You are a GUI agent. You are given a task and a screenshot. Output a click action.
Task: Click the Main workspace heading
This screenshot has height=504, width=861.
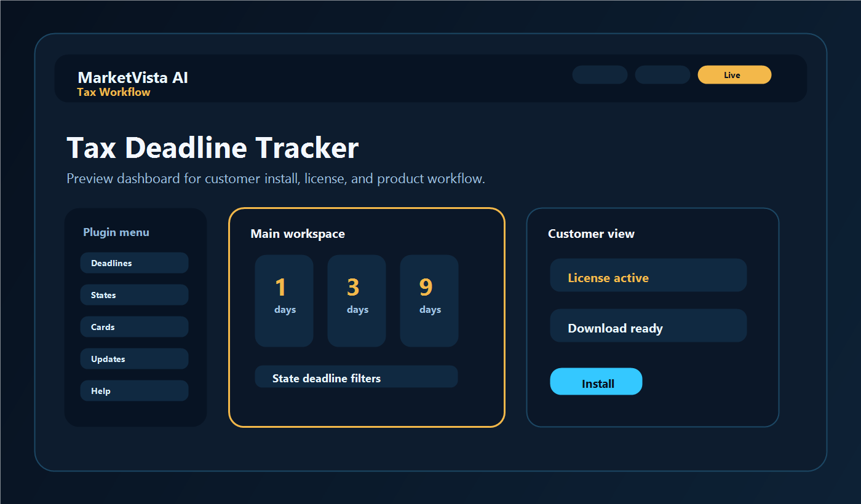point(298,234)
